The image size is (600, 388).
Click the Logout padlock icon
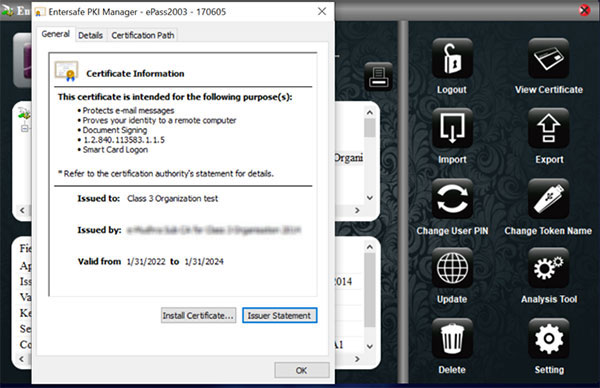[x=452, y=58]
